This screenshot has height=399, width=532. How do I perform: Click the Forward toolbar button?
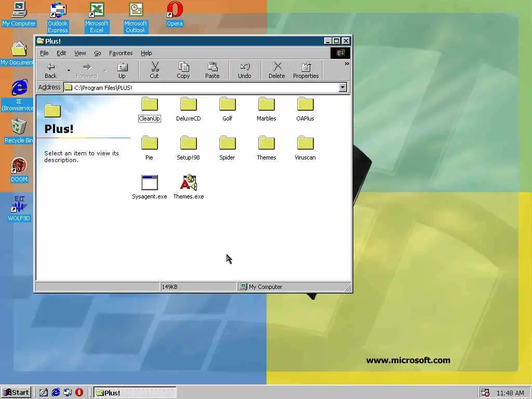[x=87, y=70]
